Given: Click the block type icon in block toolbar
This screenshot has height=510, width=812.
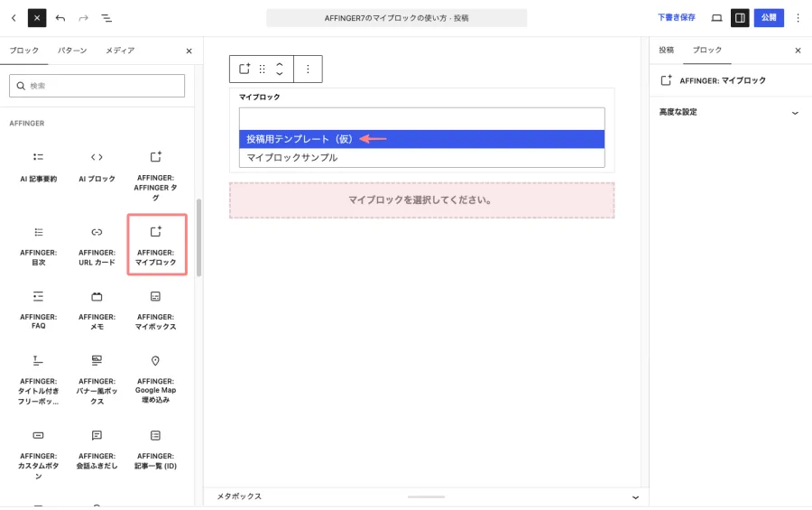Looking at the screenshot, I should (244, 69).
